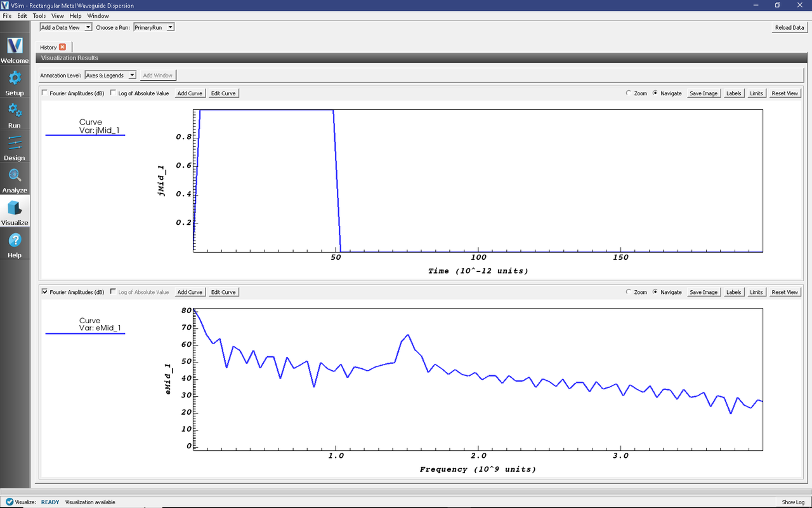This screenshot has width=812, height=508.
Task: Uncheck Fourier Amplitudes for eMid_1 plot
Action: pos(44,292)
